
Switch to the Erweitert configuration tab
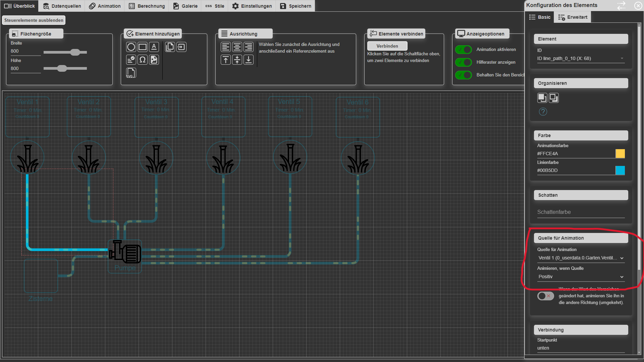[573, 17]
